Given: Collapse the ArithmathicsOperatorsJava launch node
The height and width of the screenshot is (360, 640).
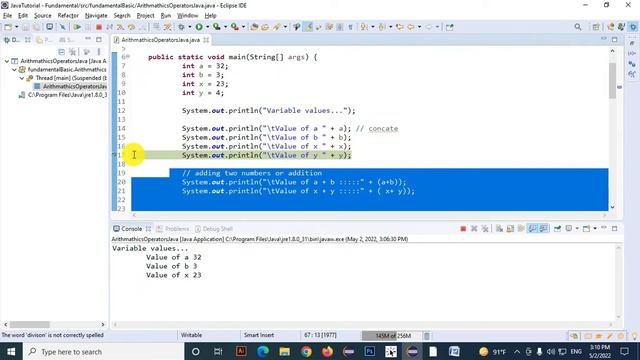Looking at the screenshot, I should click(x=7, y=61).
